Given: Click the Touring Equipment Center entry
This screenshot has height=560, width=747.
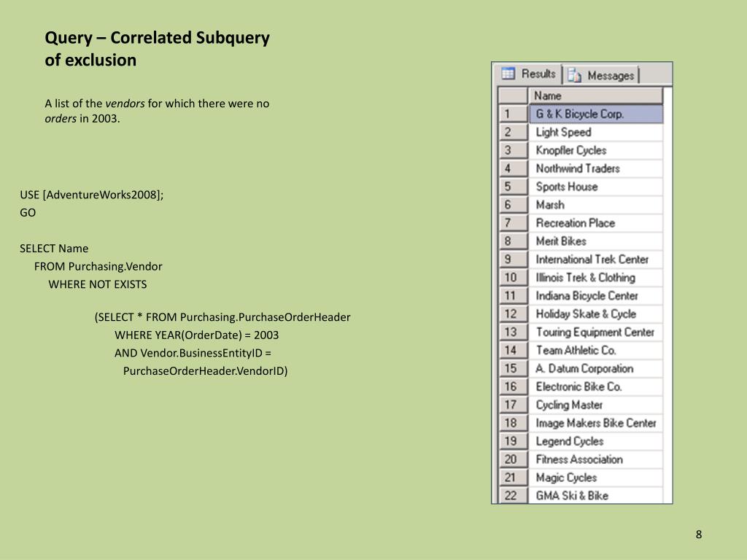Looking at the screenshot, I should (x=595, y=332).
